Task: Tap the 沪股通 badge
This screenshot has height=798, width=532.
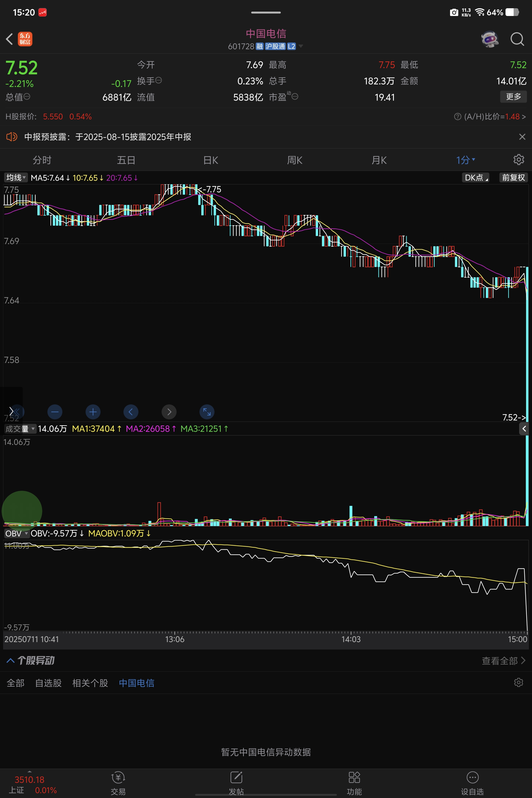Action: (275, 46)
